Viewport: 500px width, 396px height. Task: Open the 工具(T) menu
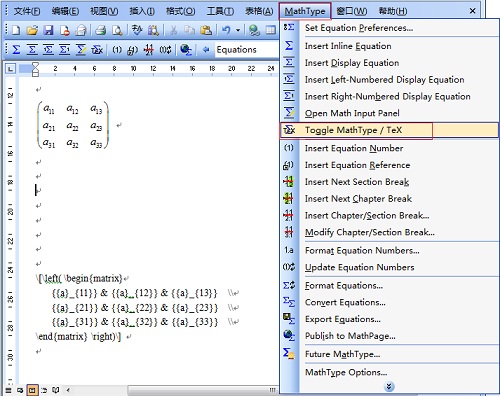(x=220, y=11)
